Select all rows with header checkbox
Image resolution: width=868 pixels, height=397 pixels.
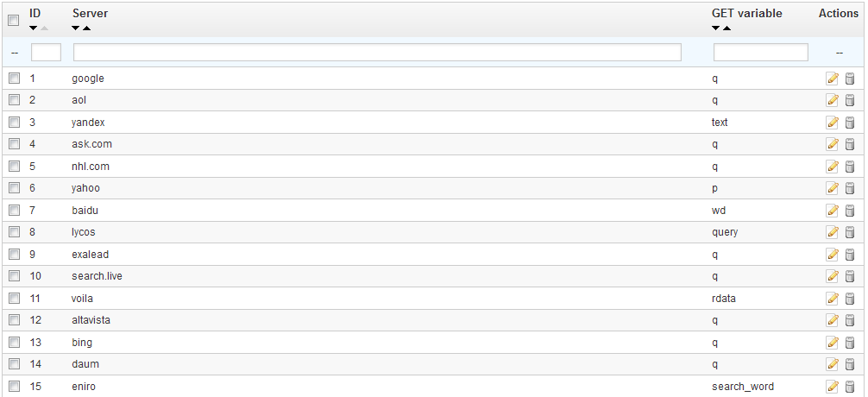pyautogui.click(x=14, y=21)
